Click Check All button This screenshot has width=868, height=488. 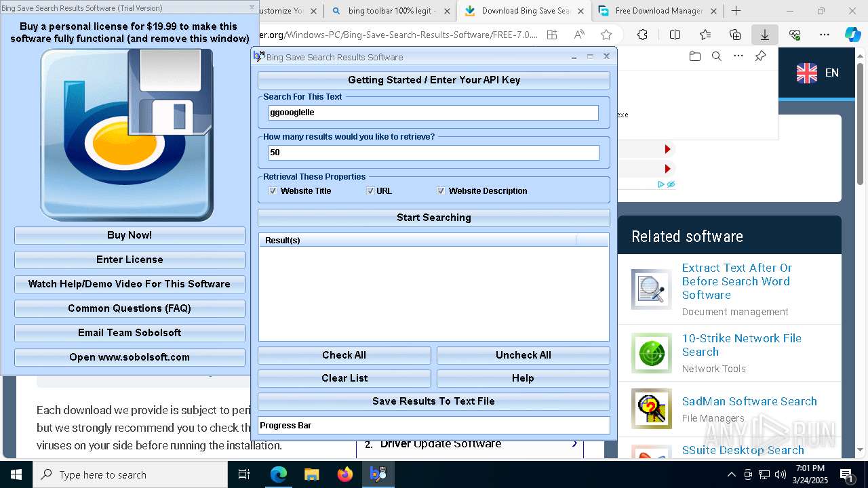344,355
